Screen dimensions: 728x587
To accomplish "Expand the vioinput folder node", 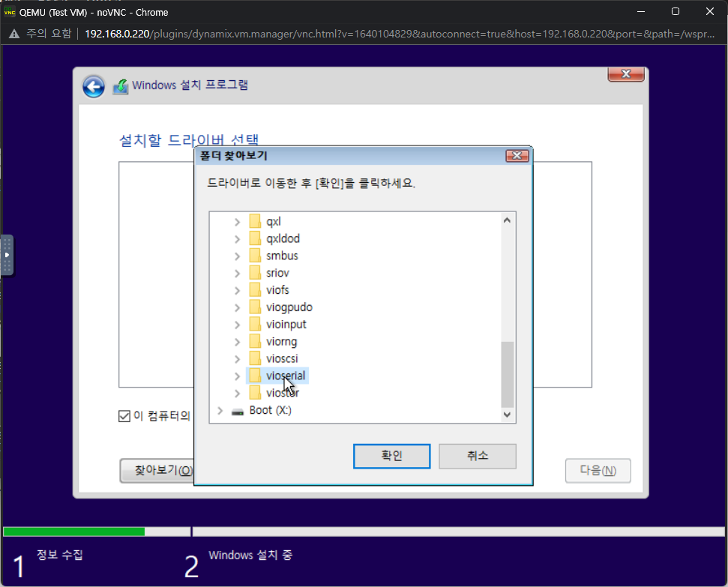I will pos(237,325).
